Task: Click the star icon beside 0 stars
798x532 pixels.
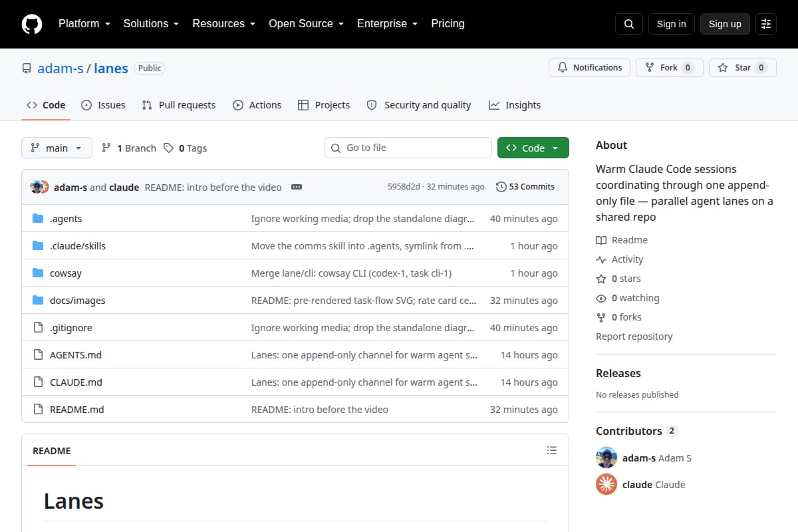Action: [601, 279]
